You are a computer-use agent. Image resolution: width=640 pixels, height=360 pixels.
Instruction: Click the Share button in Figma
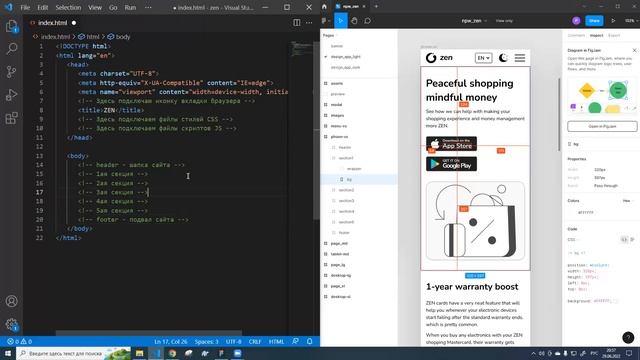[x=594, y=21]
